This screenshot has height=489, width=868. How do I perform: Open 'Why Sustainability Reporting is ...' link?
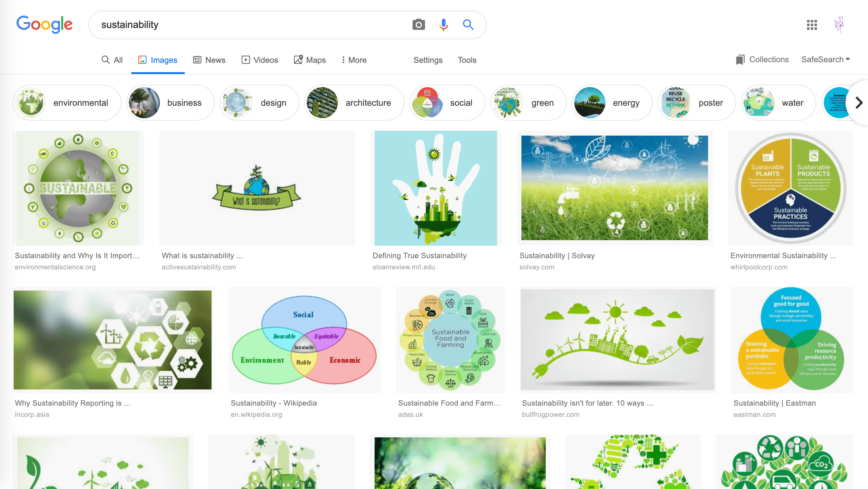[x=72, y=403]
